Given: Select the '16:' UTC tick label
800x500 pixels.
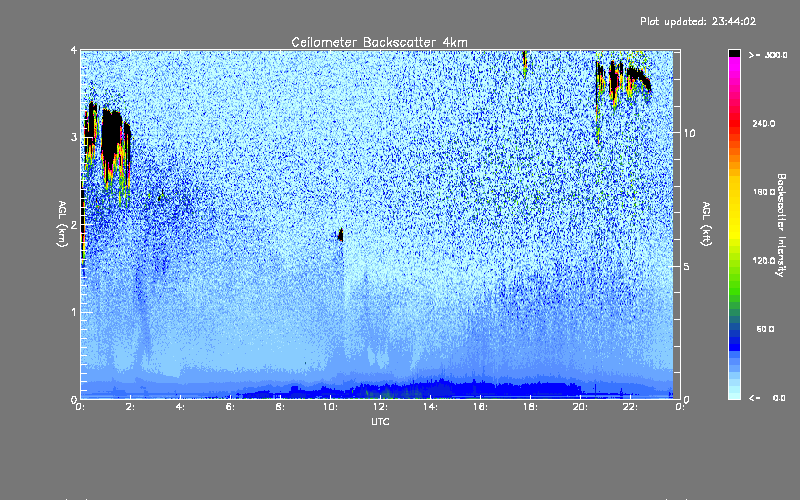Looking at the screenshot, I should click(x=480, y=407).
